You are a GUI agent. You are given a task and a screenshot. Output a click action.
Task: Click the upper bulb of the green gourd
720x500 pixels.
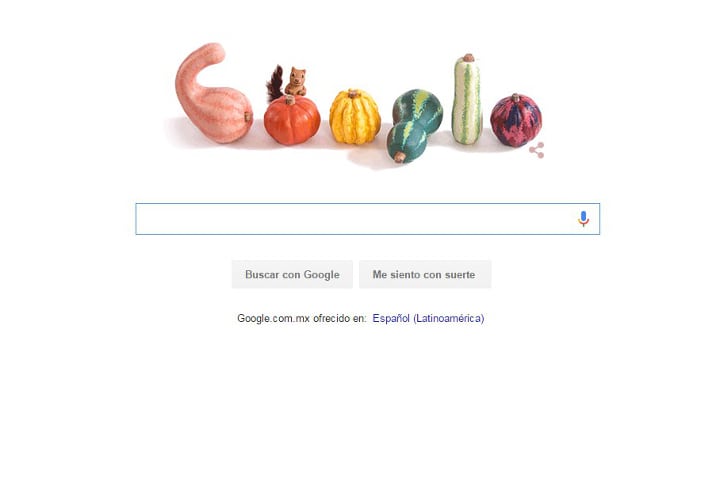(417, 111)
